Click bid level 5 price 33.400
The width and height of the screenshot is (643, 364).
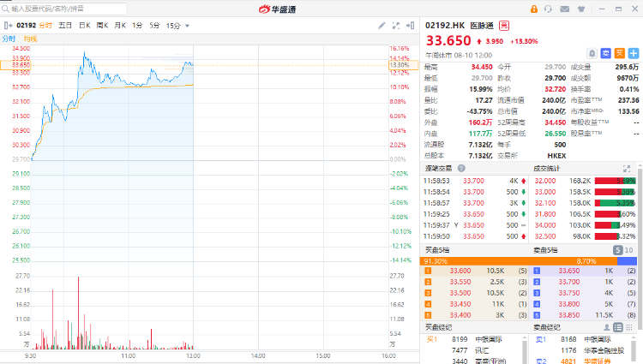460,315
